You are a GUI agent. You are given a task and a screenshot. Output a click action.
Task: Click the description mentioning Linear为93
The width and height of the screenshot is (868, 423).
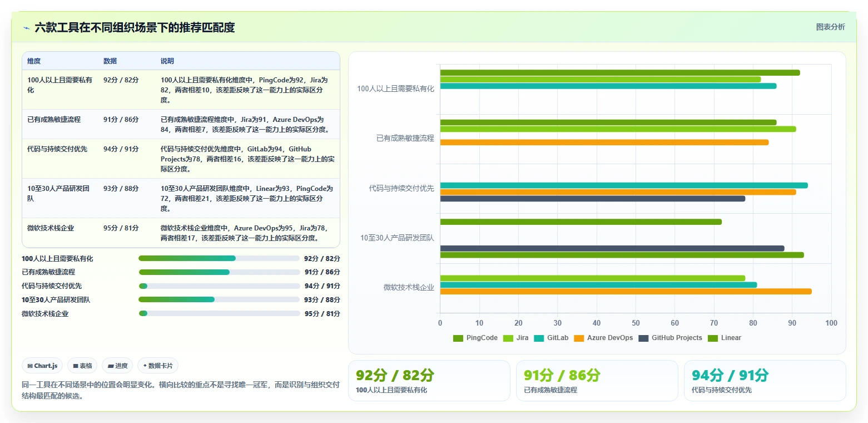247,198
